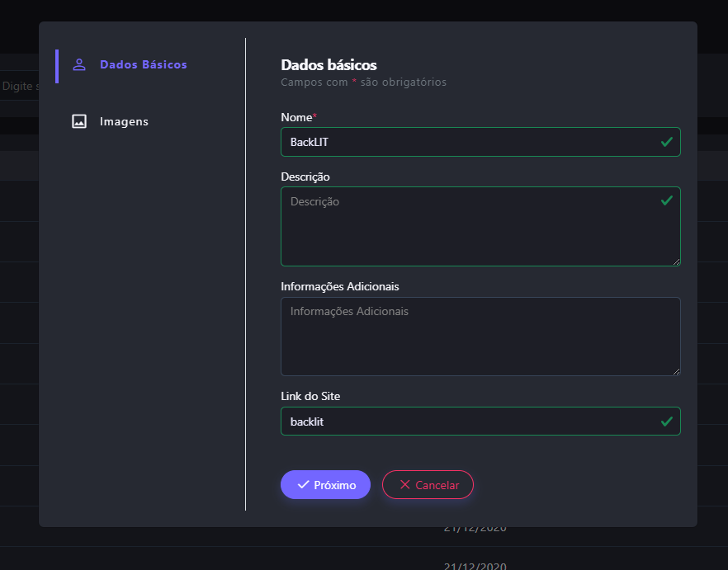Click the picture icon beside Imagens
The width and height of the screenshot is (728, 570).
pyautogui.click(x=79, y=121)
